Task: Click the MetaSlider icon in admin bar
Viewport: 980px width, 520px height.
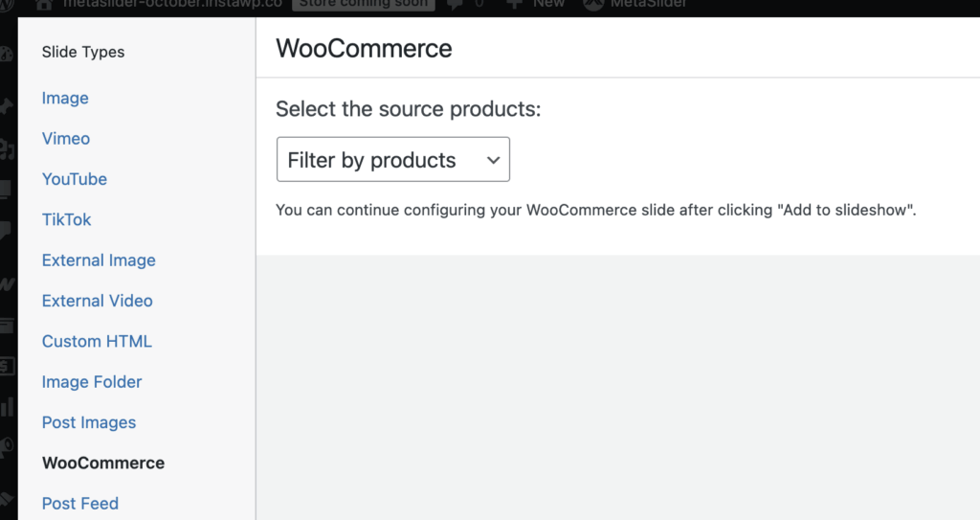Action: click(x=593, y=4)
